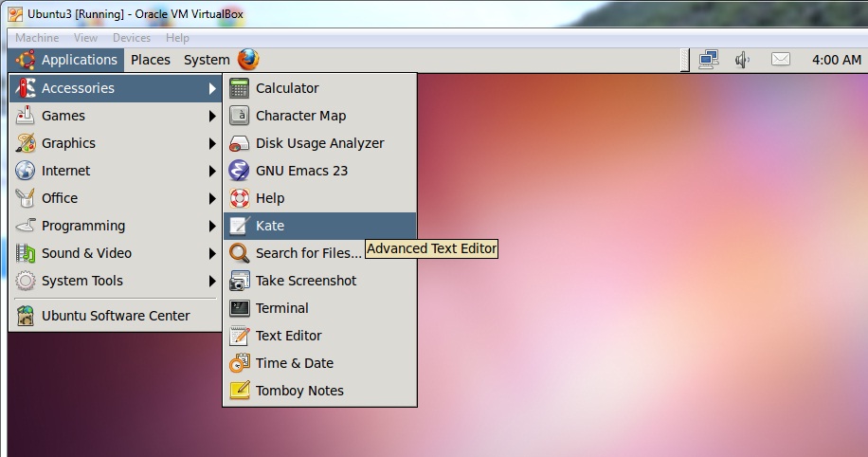
Task: Click the Internet globe icon
Action: point(26,170)
